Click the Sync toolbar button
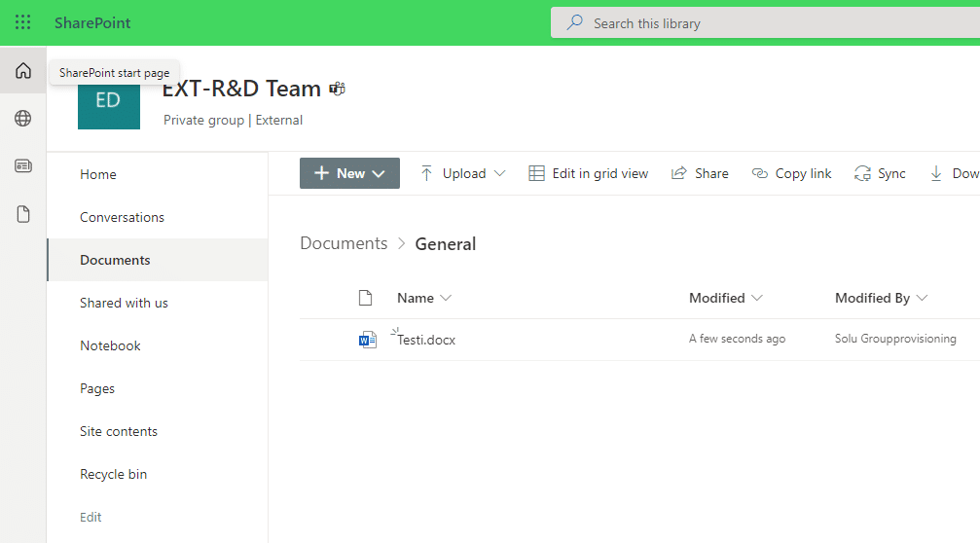Screen dimensions: 980x543 (880, 173)
